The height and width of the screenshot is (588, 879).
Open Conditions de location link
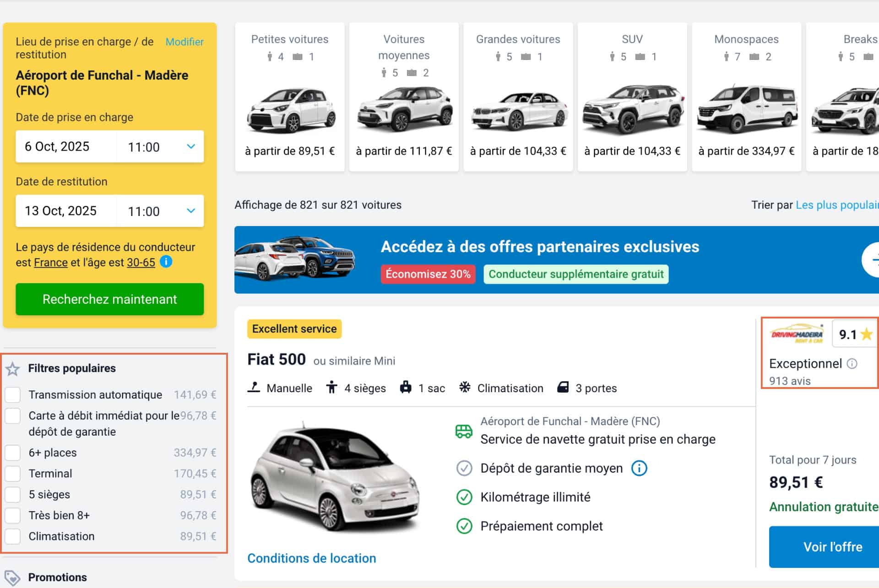(312, 558)
